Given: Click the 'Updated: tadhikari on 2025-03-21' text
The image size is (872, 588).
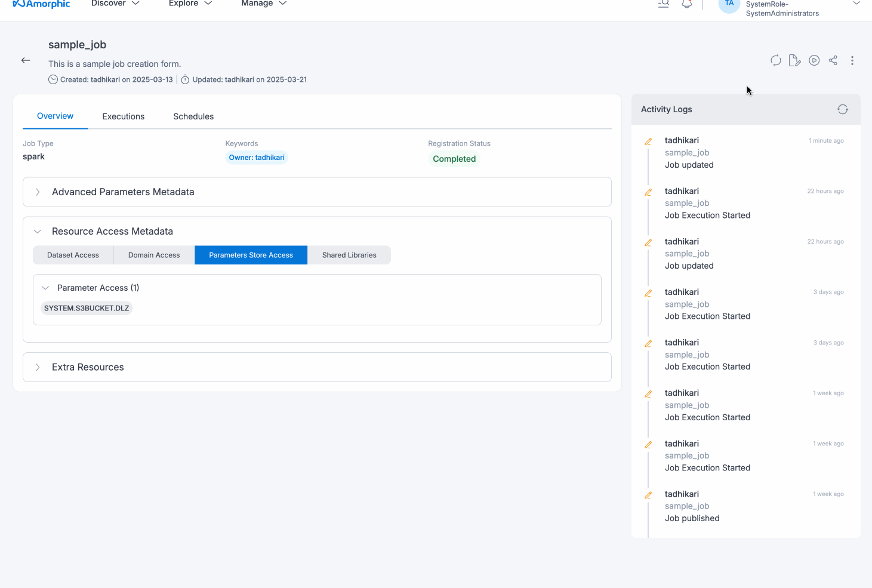Looking at the screenshot, I should pyautogui.click(x=249, y=79).
